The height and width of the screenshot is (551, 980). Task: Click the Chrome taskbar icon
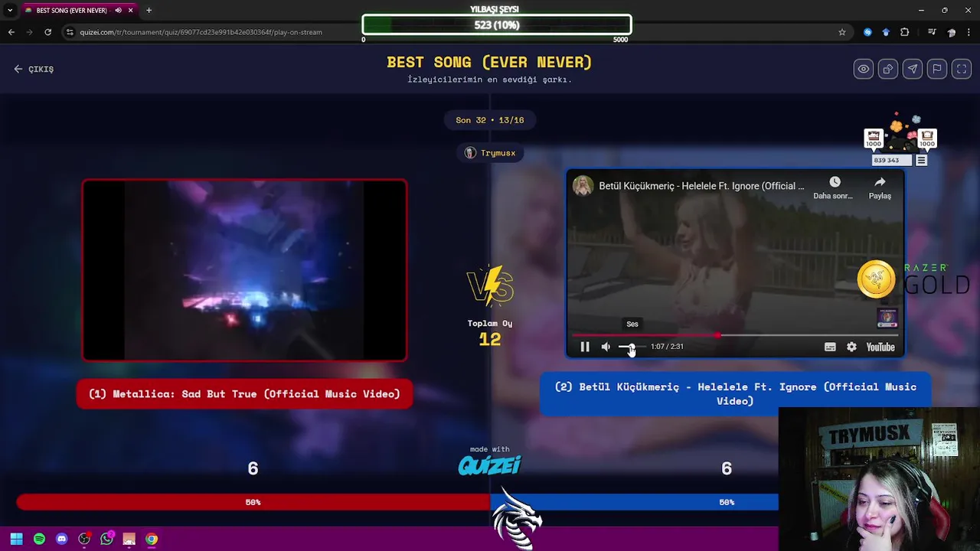(x=152, y=539)
